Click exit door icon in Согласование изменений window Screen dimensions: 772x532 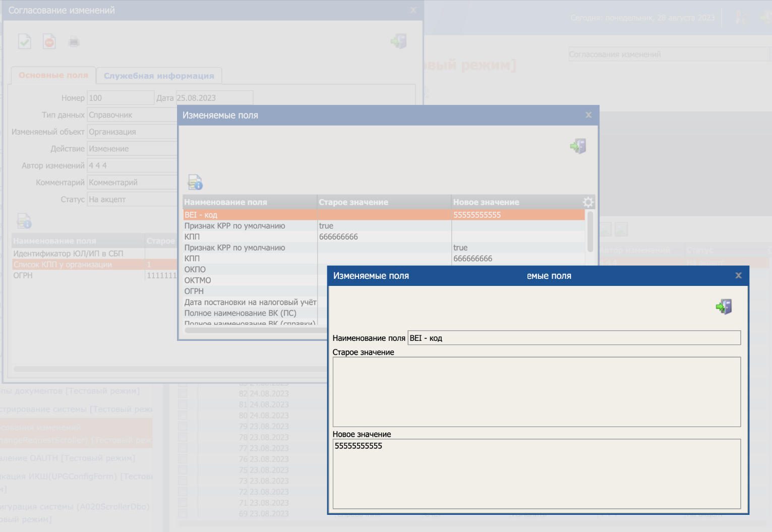coord(399,41)
